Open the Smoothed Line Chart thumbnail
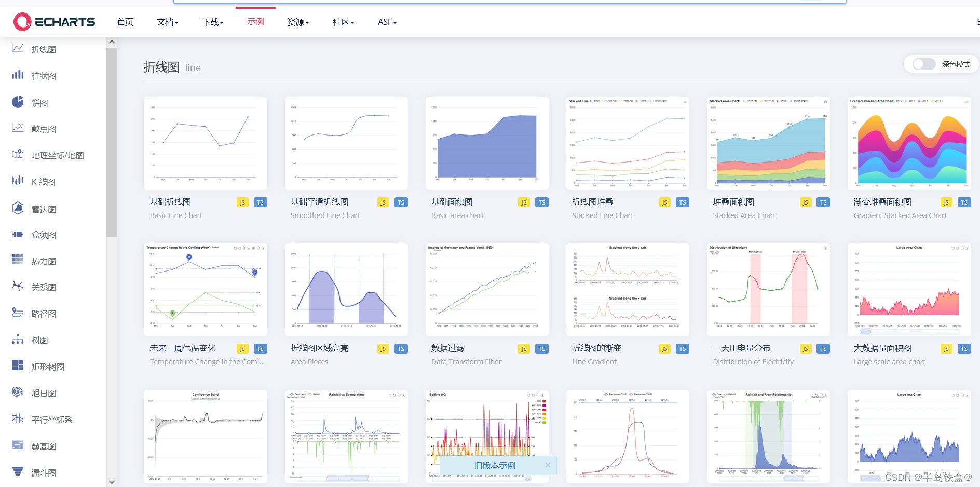Image resolution: width=980 pixels, height=487 pixels. [346, 143]
